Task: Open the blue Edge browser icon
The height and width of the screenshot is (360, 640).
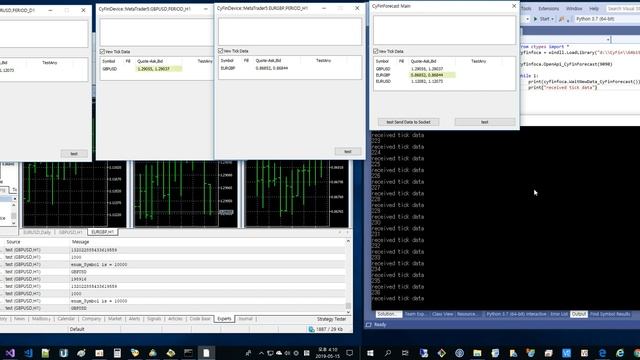Action: tap(602, 353)
